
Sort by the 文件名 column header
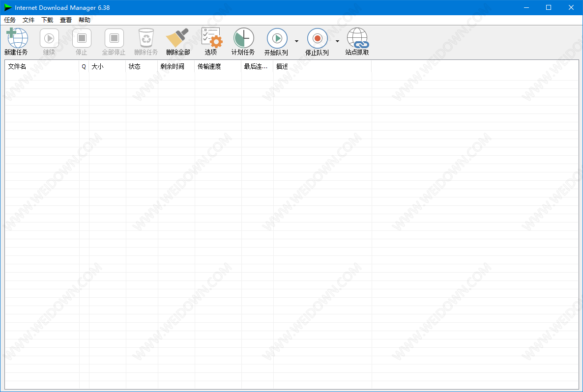[x=42, y=66]
